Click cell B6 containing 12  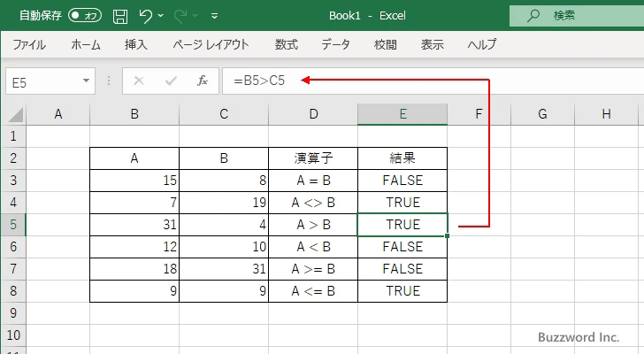tap(134, 247)
